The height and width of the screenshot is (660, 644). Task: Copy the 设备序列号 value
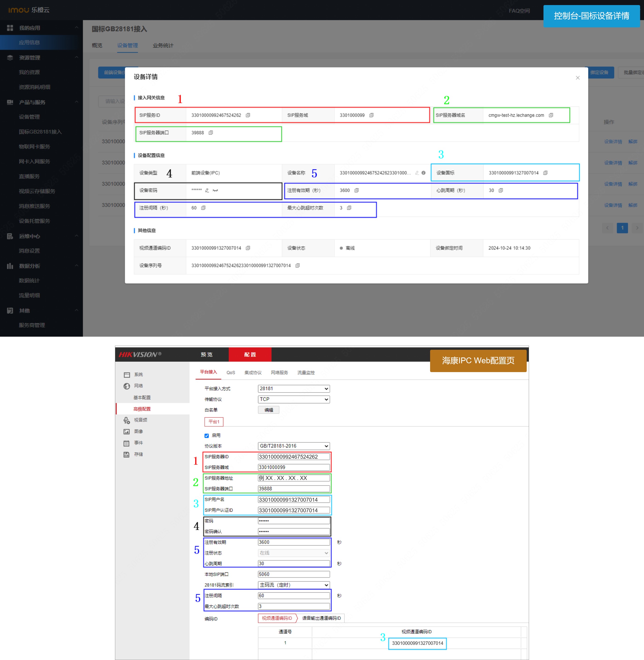tap(298, 266)
